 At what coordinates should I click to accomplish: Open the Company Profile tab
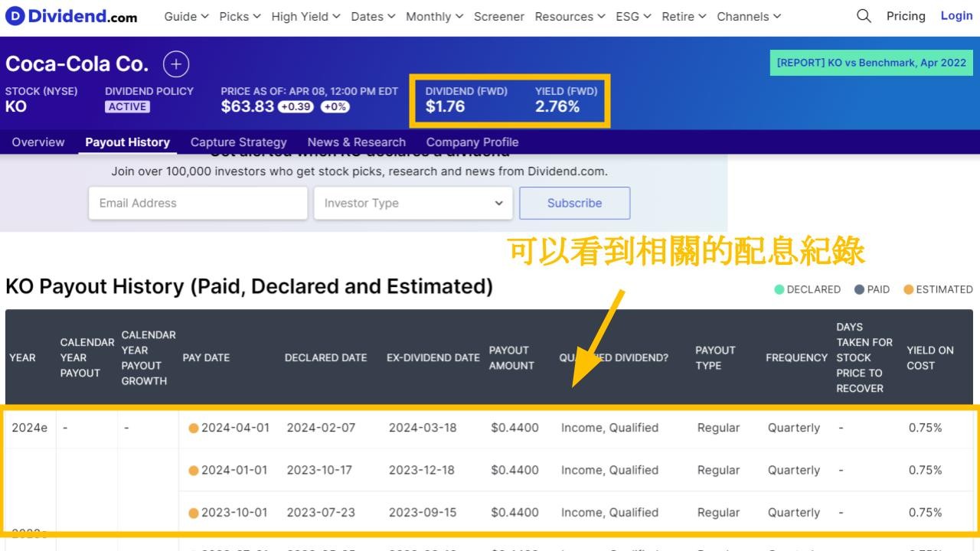[472, 142]
